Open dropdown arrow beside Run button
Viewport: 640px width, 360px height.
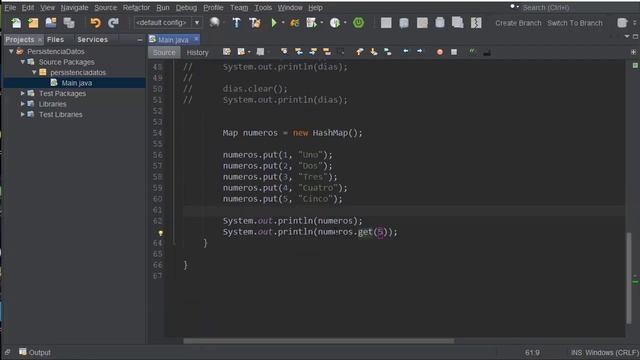[x=282, y=23]
